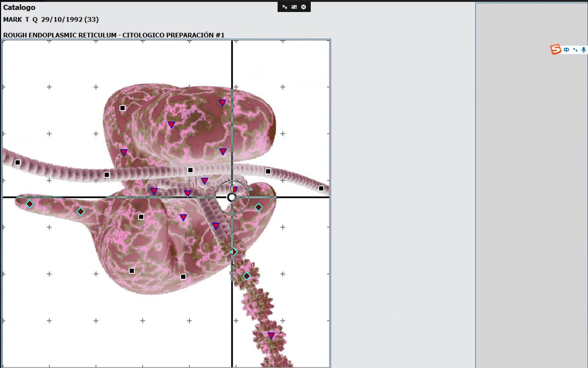The height and width of the screenshot is (368, 588).
Task: Click the crosshair target circle at image center
Action: point(232,198)
